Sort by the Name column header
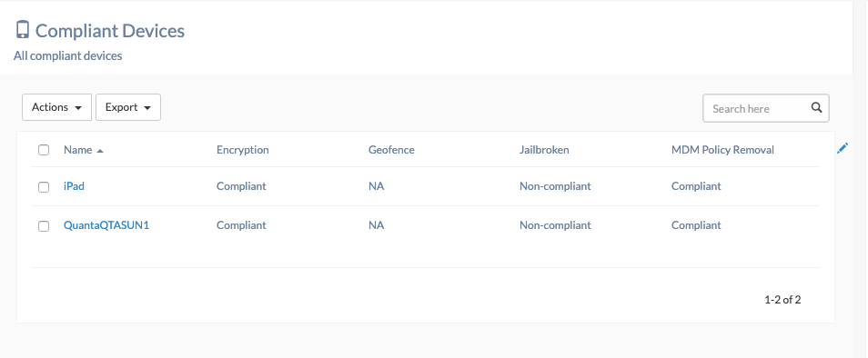Screen dimensions: 868x358 78,150
